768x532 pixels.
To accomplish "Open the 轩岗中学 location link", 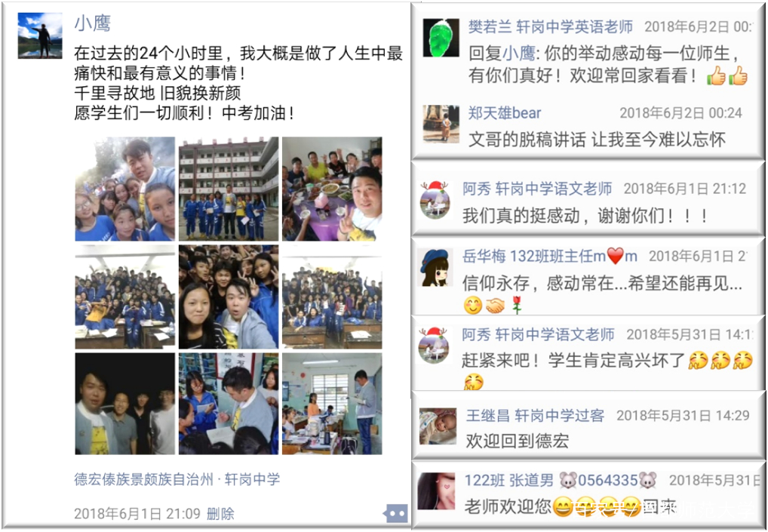I will coord(252,479).
